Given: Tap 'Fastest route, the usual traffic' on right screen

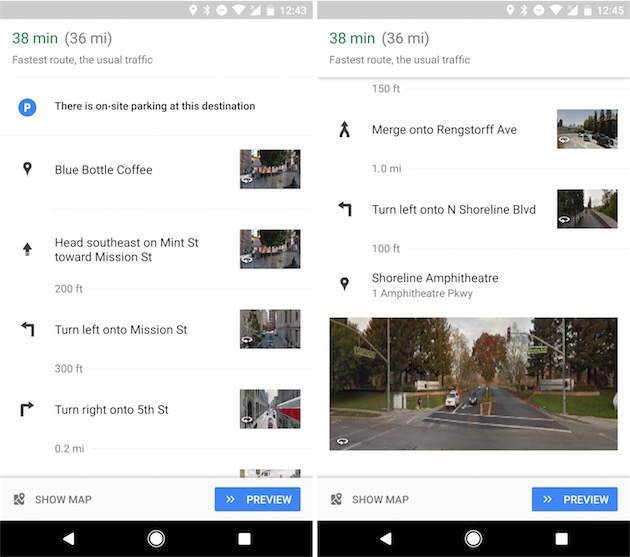Looking at the screenshot, I should click(399, 60).
